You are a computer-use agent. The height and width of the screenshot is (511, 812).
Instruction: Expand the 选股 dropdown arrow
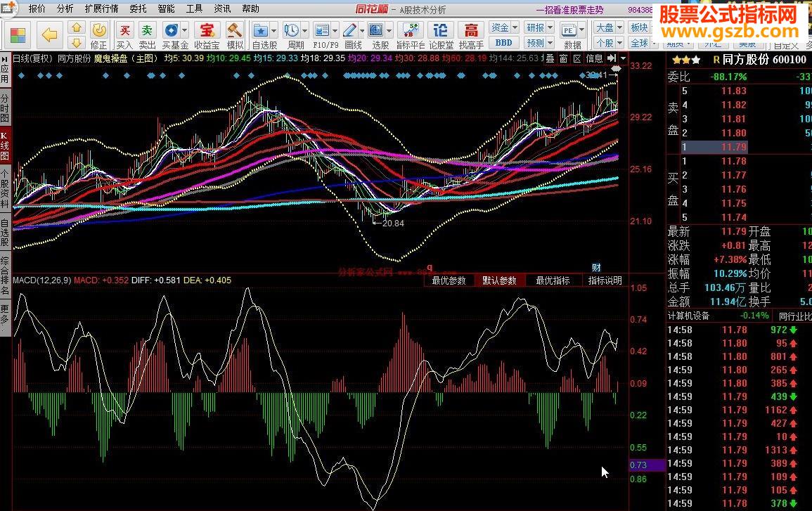(x=389, y=30)
